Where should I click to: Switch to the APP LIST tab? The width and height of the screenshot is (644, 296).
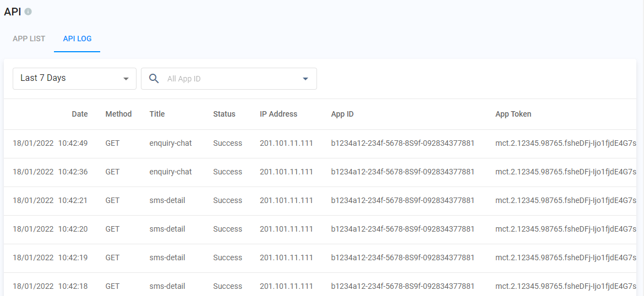[29, 39]
